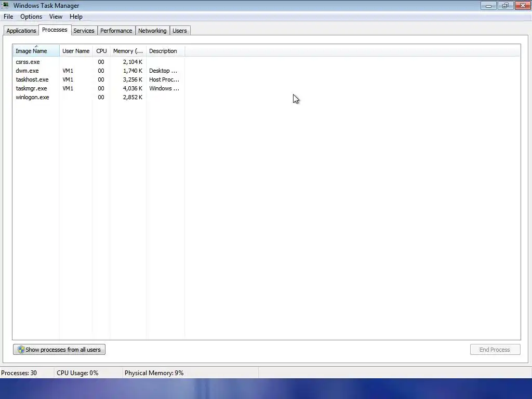Click the 1,740 K memory value
Viewport: 532px width, 399px height.
132,71
